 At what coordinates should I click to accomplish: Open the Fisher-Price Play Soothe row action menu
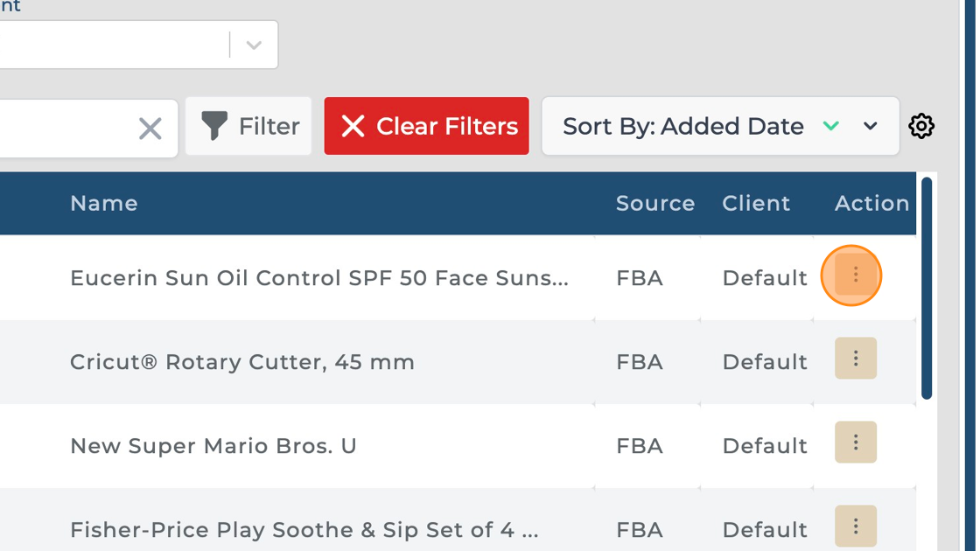(855, 526)
